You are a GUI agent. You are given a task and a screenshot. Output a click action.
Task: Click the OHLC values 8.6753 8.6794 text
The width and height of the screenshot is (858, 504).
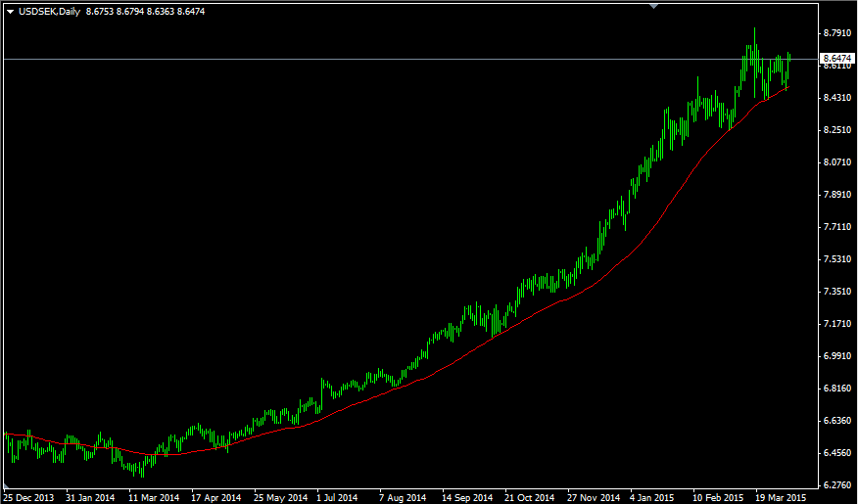(115, 11)
